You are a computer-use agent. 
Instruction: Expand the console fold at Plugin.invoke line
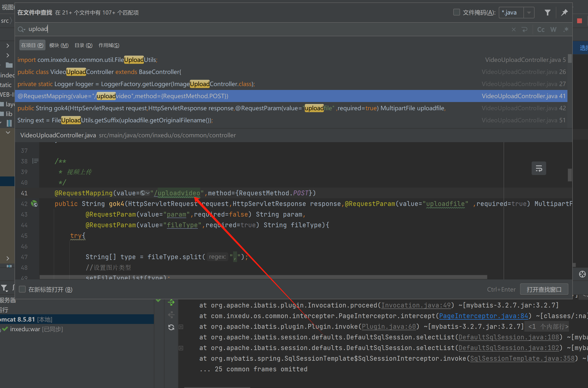tap(181, 327)
